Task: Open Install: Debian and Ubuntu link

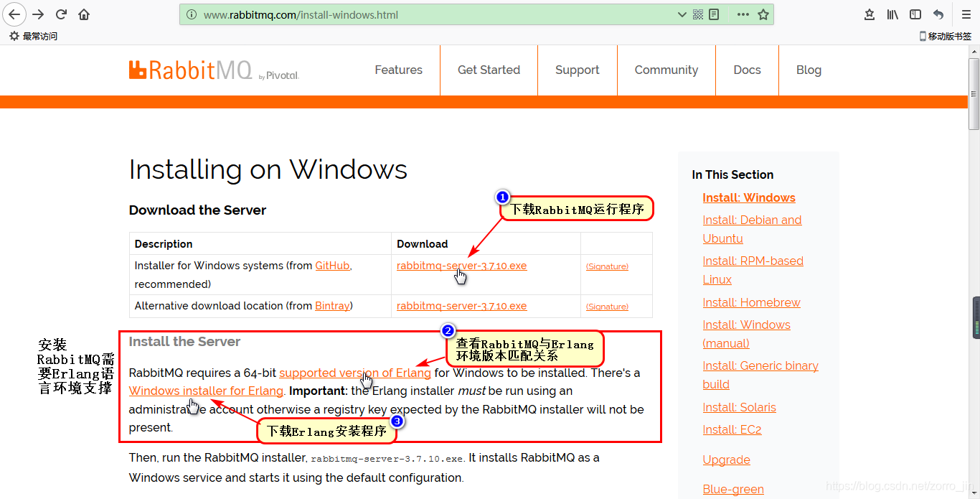Action: (752, 229)
